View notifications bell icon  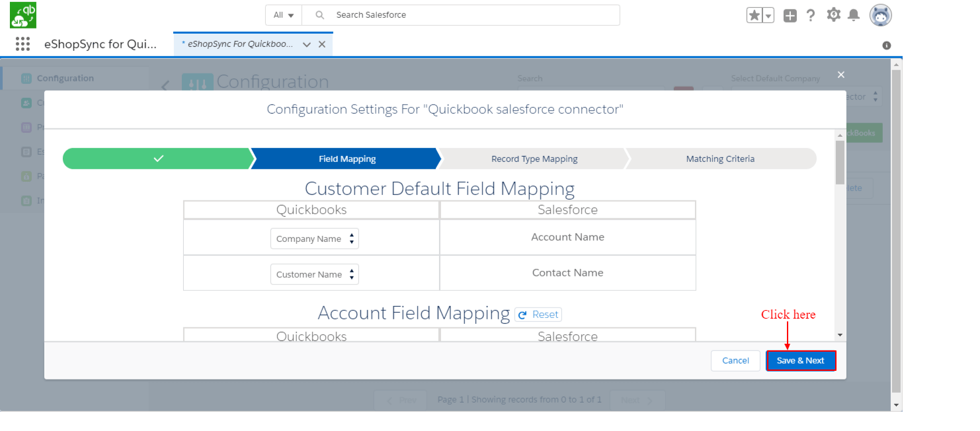coord(854,15)
